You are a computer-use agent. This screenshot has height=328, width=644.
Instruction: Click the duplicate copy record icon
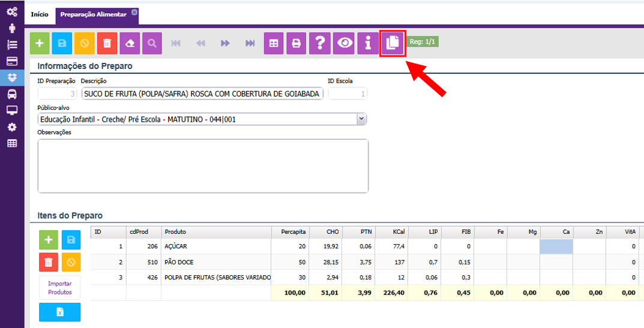[393, 43]
